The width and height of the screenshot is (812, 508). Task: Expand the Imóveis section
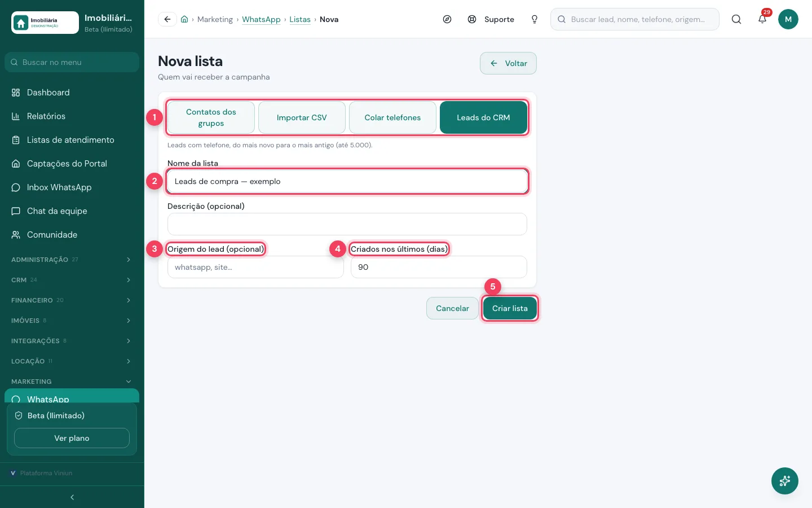(x=72, y=321)
